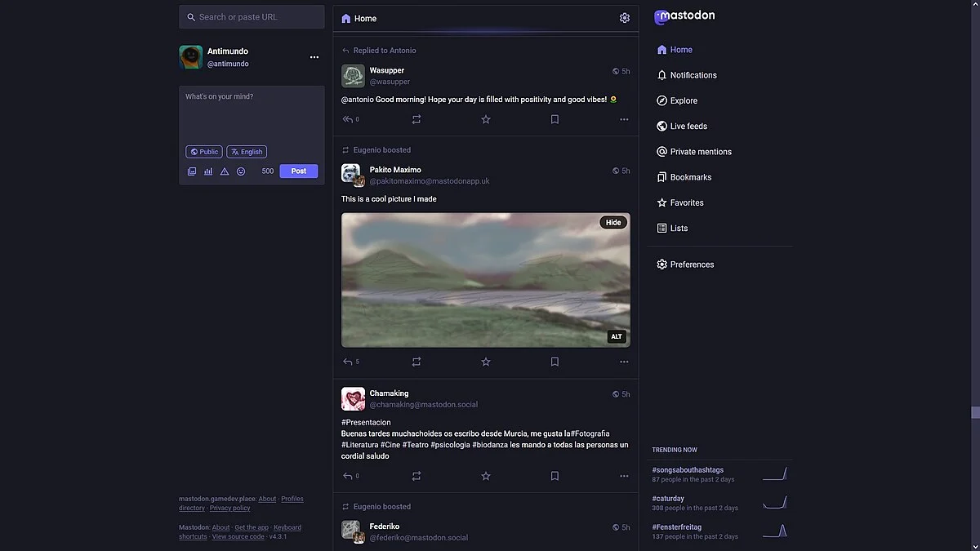The height and width of the screenshot is (551, 980).
Task: Boost Chamaking's presentation post
Action: 416,476
